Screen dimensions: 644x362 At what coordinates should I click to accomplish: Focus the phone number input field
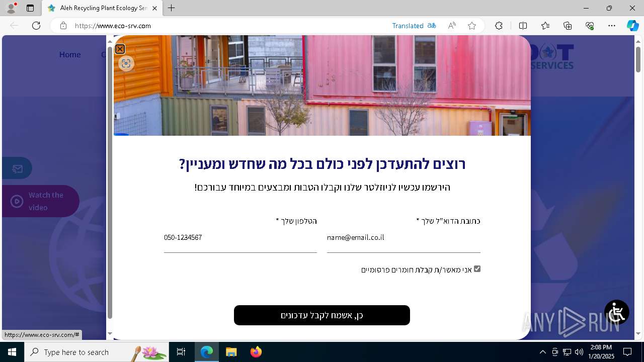[x=240, y=238]
